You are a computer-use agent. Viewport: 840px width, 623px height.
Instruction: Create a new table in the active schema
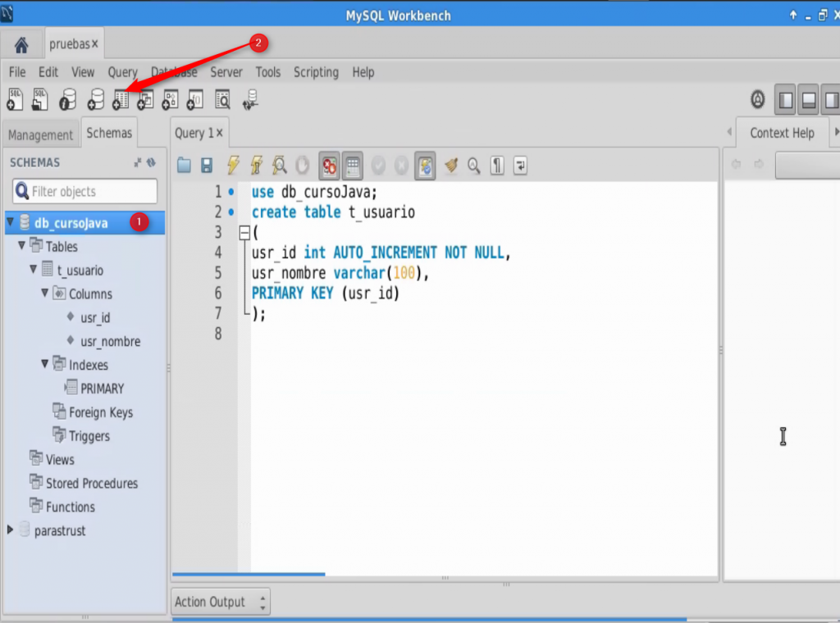point(121,99)
